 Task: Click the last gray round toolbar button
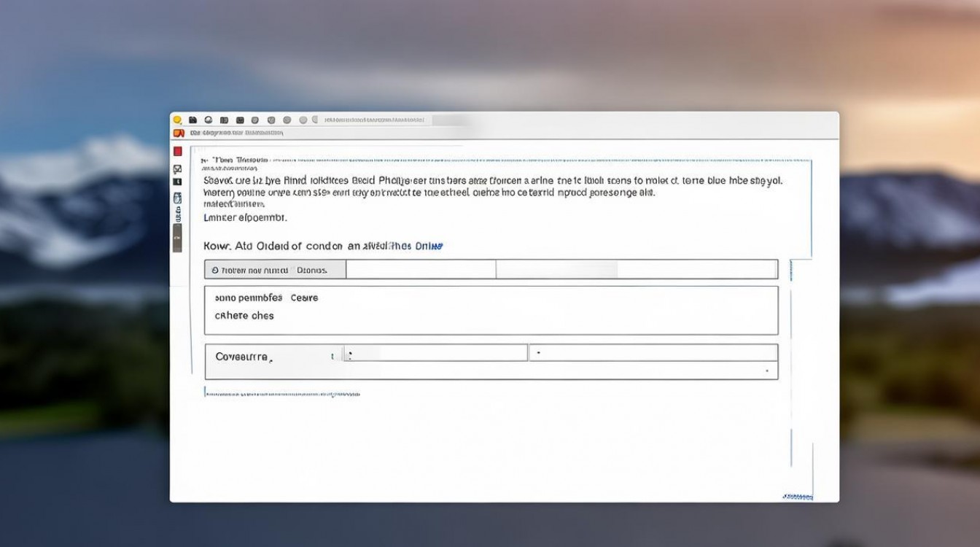coord(303,120)
